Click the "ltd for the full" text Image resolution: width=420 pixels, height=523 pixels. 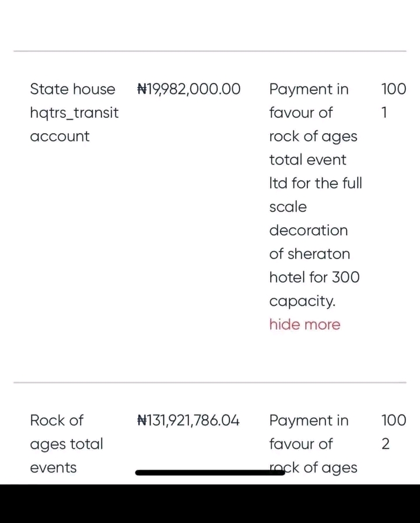click(315, 183)
